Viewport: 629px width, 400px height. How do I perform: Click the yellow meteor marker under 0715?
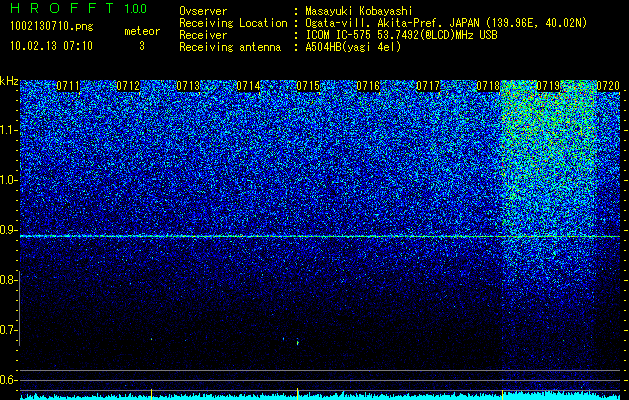coord(297,394)
